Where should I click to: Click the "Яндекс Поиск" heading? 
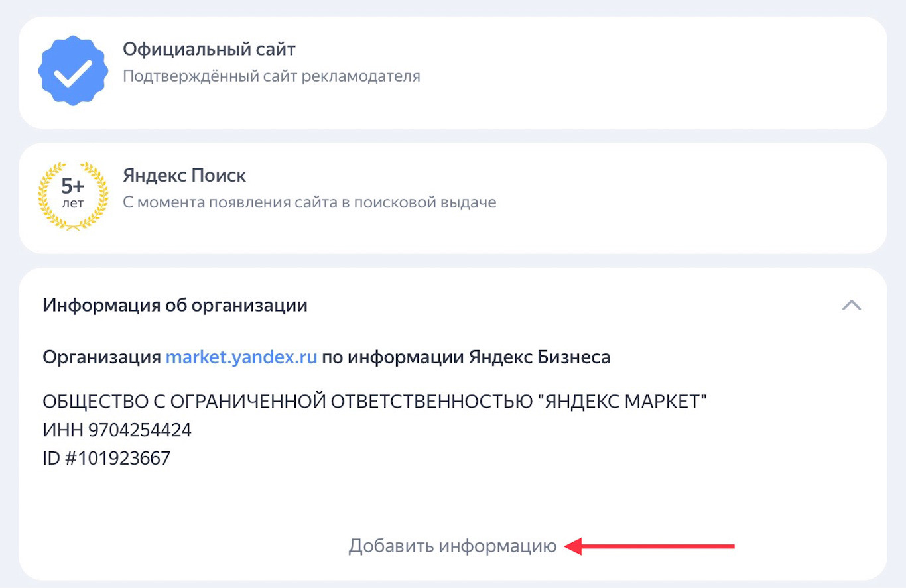point(184,176)
